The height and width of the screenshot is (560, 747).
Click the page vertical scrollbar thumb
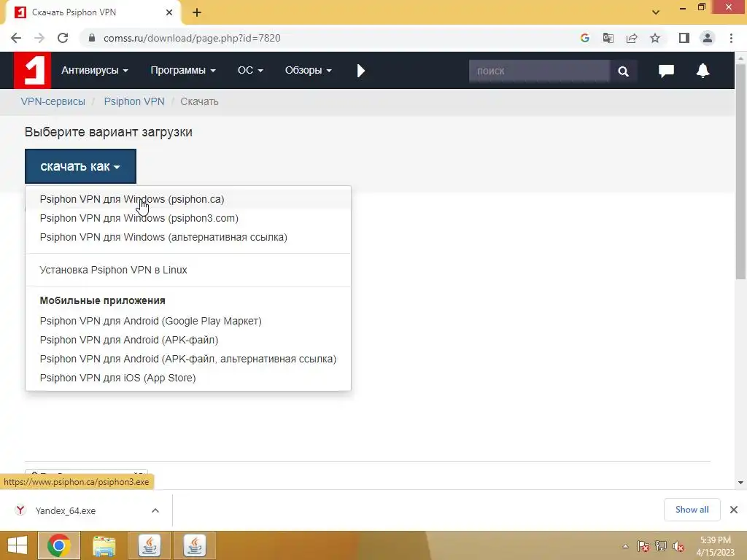(x=740, y=171)
